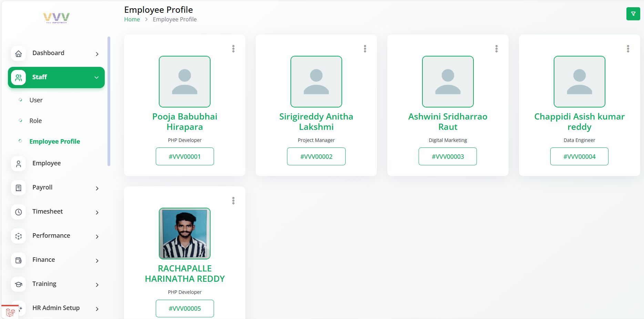Collapse the Staff menu section
The image size is (644, 319).
pos(96,78)
